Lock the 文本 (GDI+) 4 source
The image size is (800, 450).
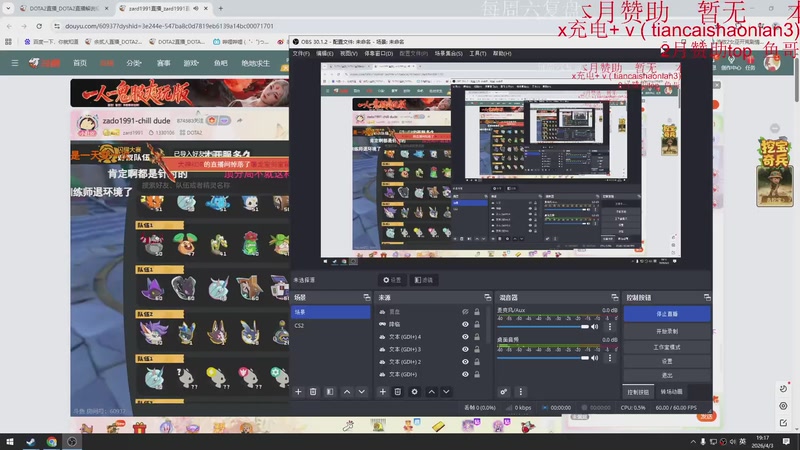point(477,337)
